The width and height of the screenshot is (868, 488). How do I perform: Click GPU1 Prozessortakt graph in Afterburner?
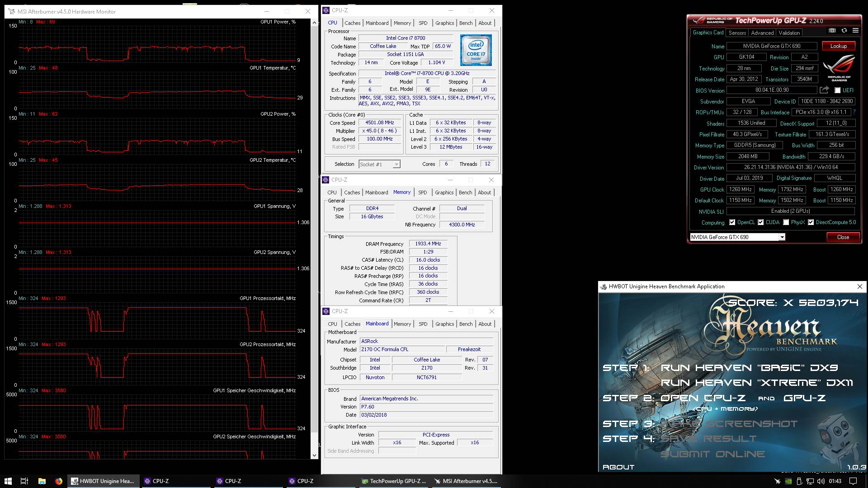tap(157, 321)
